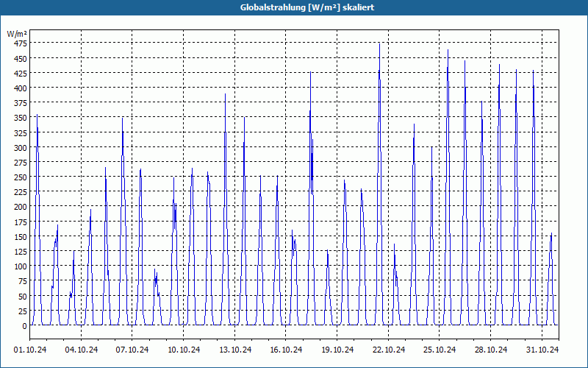Viewport: 588px width, 368px height.
Task: Click the 07.10.24 date label
Action: (132, 350)
